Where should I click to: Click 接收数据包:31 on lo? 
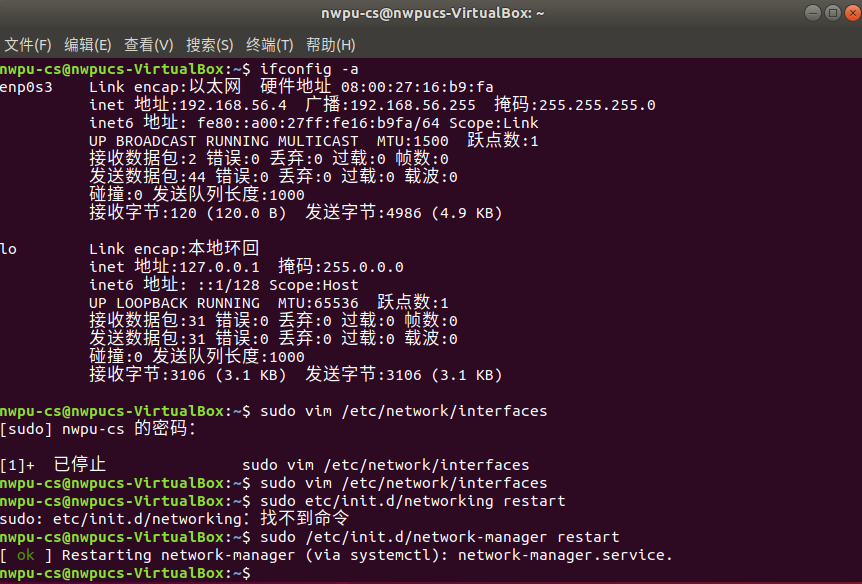point(147,321)
